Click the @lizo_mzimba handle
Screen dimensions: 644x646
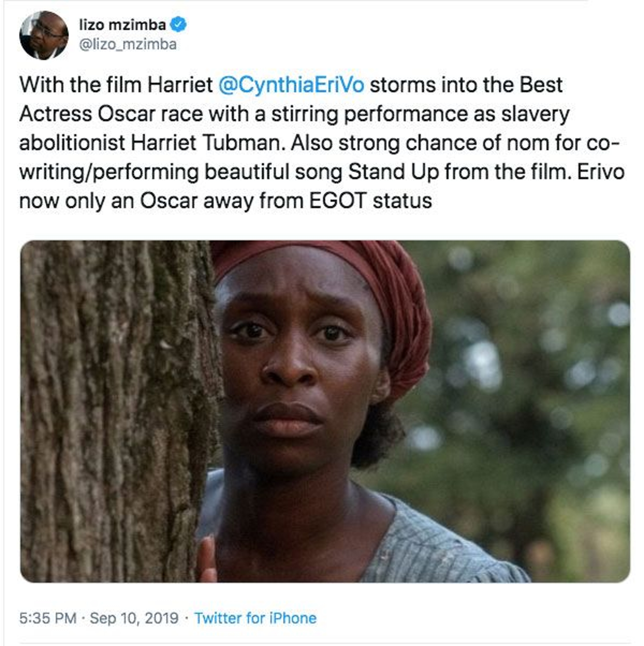click(128, 44)
